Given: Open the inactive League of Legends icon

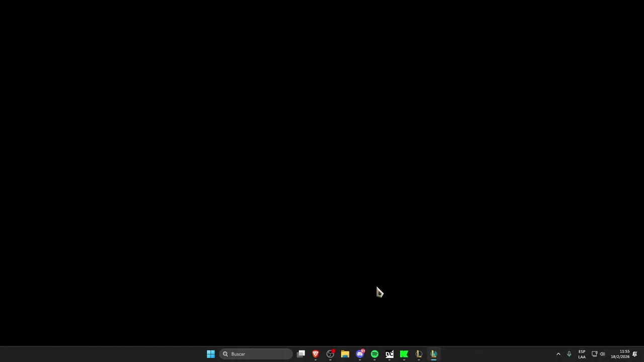Looking at the screenshot, I should [x=419, y=354].
